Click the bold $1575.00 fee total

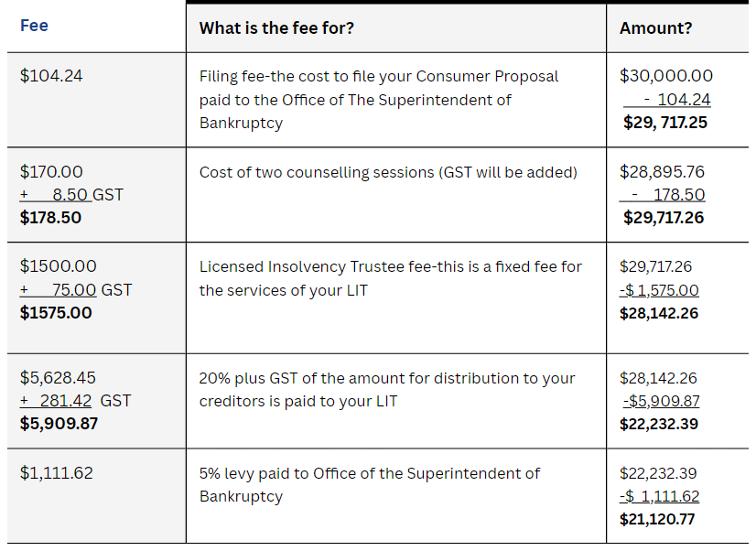[56, 312]
